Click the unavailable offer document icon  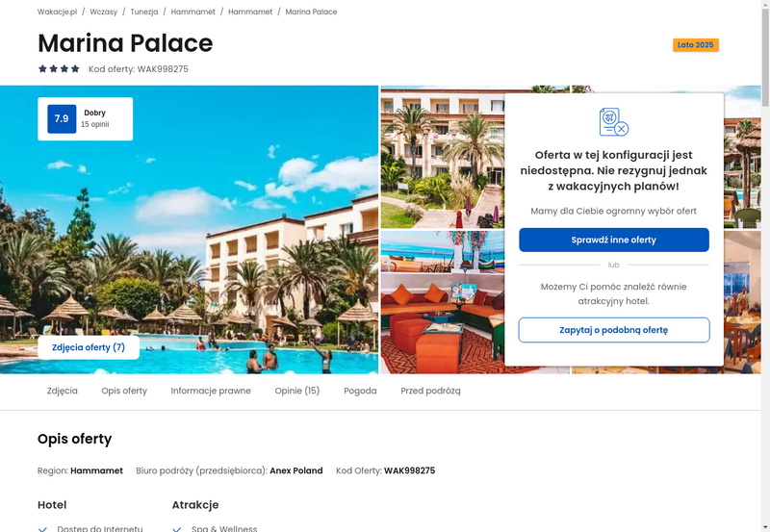click(614, 122)
